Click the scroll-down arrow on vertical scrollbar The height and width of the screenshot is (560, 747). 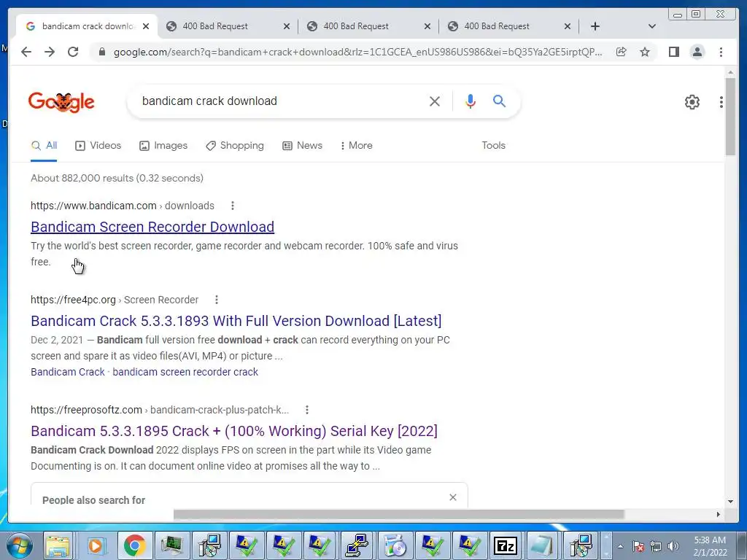click(730, 502)
